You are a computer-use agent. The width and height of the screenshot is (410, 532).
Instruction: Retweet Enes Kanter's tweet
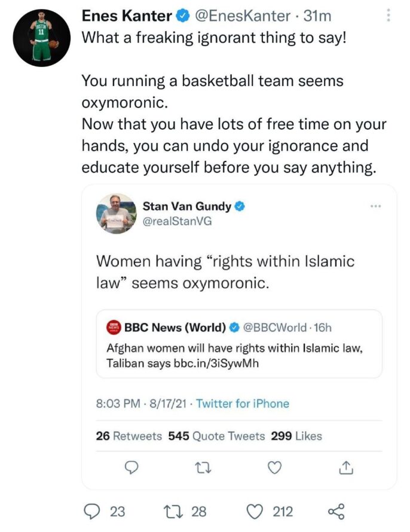point(172,512)
